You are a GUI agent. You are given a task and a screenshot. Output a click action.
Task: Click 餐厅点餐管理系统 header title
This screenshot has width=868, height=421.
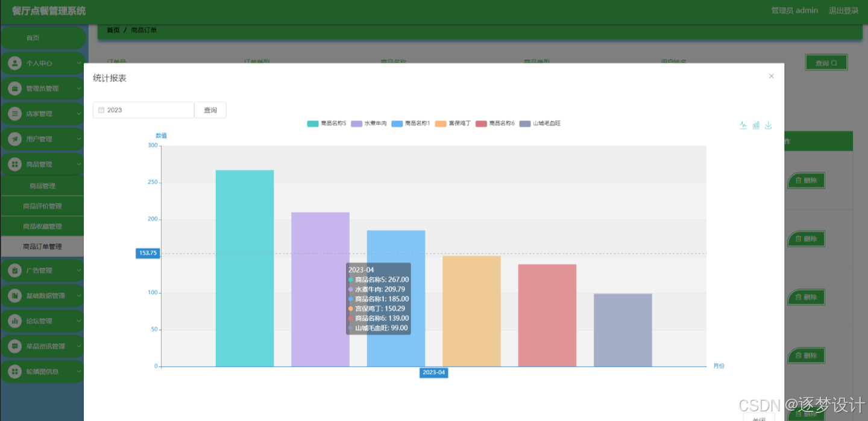(x=49, y=11)
